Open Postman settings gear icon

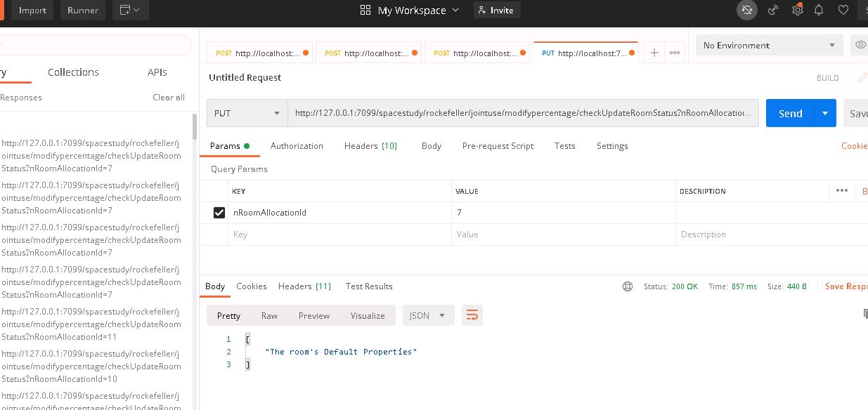(x=797, y=10)
